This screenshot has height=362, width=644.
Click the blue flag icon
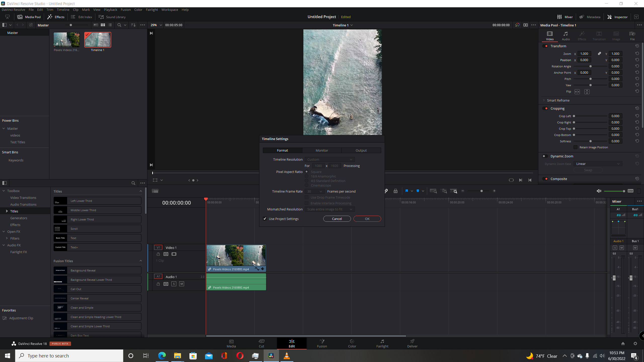407,191
